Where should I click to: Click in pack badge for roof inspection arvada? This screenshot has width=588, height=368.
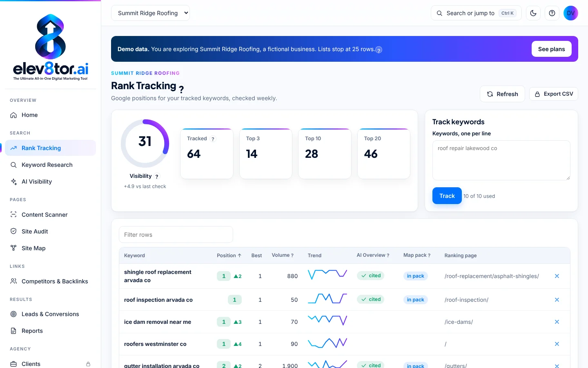pos(416,300)
